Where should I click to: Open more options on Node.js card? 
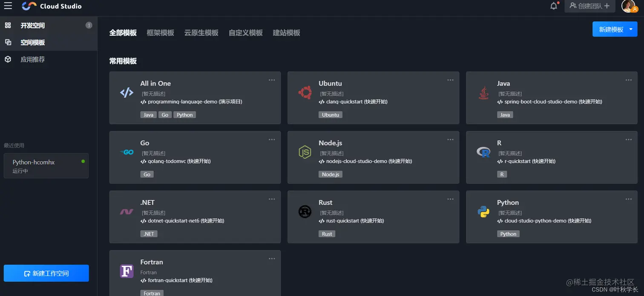click(x=450, y=139)
